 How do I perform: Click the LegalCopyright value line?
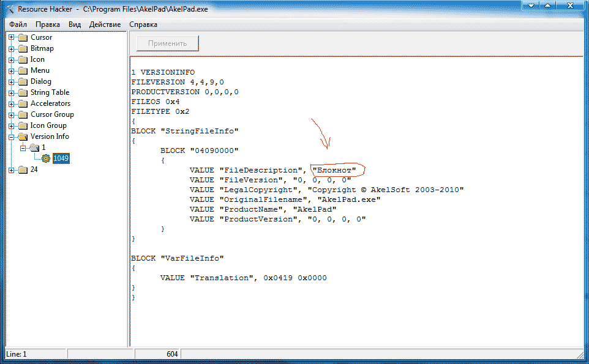(327, 190)
